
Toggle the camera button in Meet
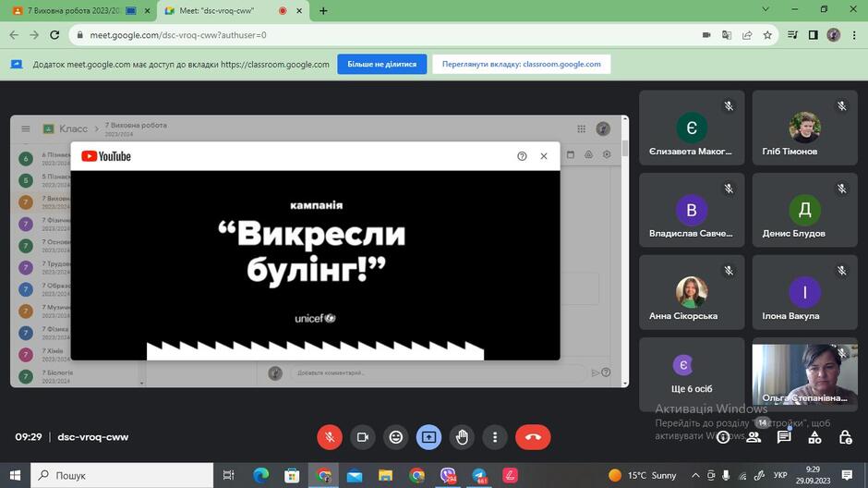click(363, 437)
